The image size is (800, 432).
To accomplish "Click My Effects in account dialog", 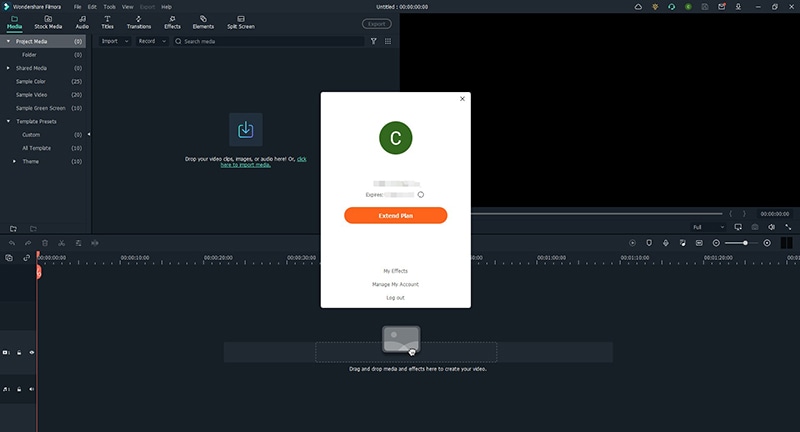I will 395,271.
